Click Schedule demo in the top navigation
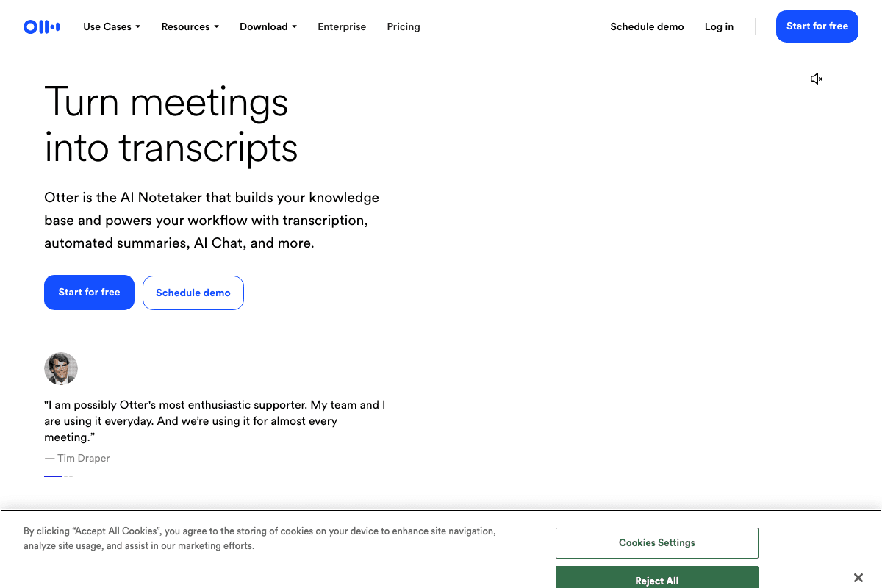 (x=647, y=27)
